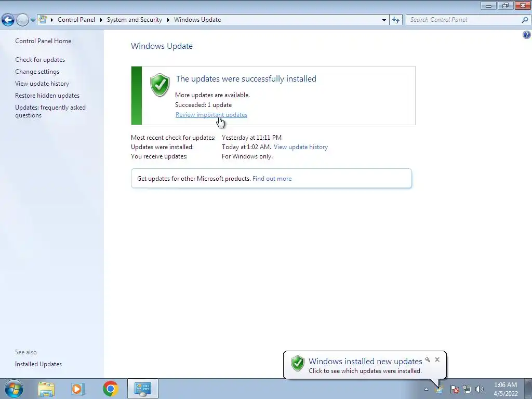Expand the chevron after System and Security
532x399 pixels.
[168, 20]
